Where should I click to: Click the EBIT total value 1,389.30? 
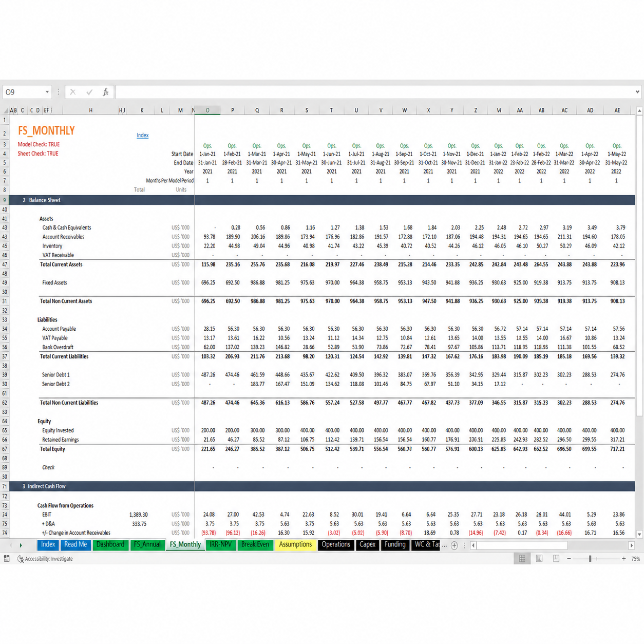tap(139, 515)
